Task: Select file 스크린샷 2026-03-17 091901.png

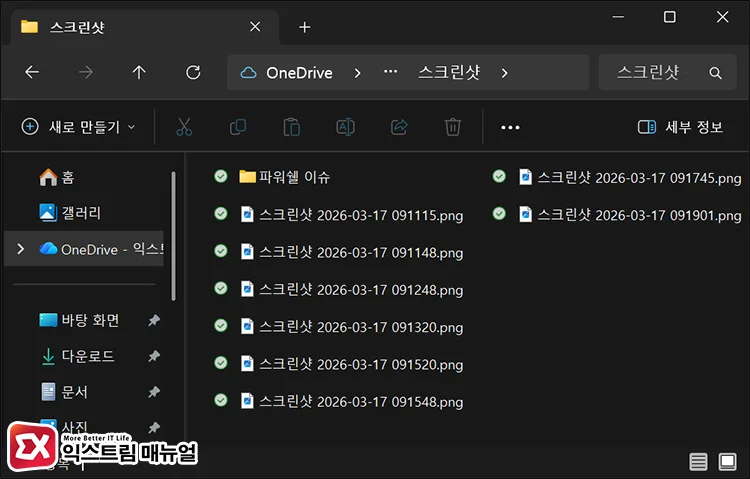Action: click(x=630, y=215)
